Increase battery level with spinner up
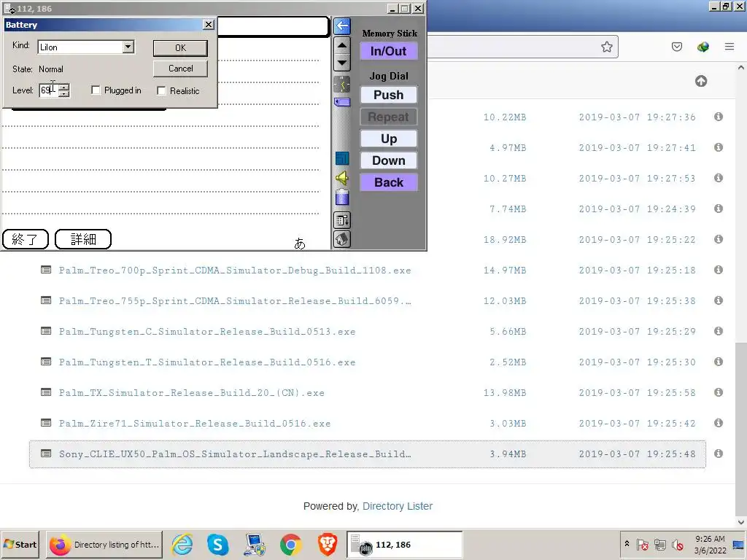Screen dimensions: 747x560 64,87
